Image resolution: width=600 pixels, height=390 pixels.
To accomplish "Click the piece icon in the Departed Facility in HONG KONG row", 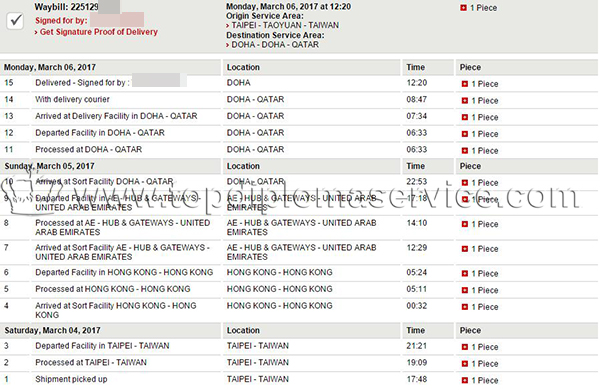I will 465,274.
